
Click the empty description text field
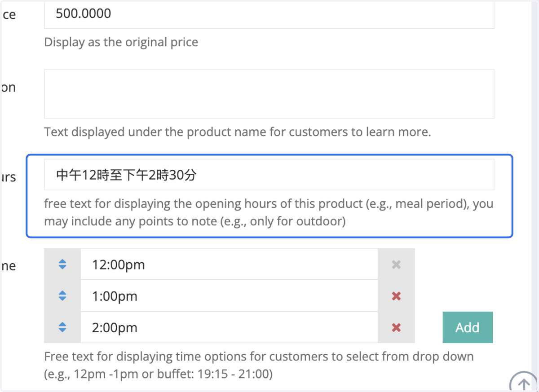[x=269, y=94]
